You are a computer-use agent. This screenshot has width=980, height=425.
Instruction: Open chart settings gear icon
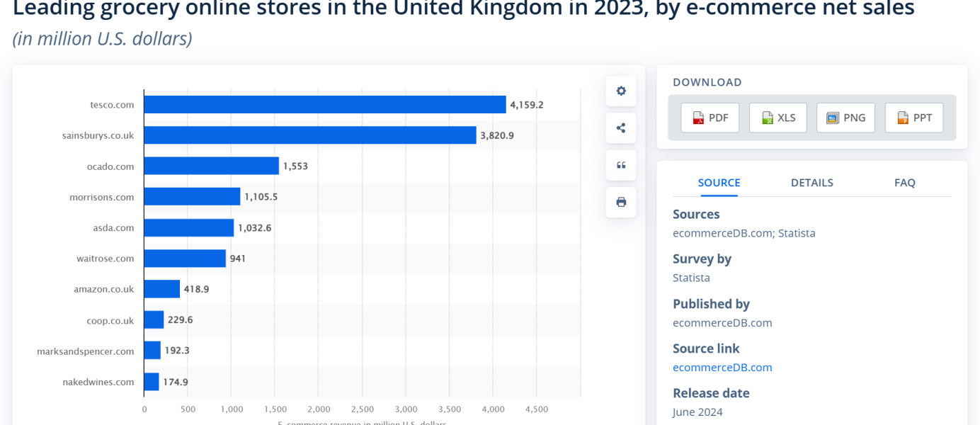coord(621,91)
